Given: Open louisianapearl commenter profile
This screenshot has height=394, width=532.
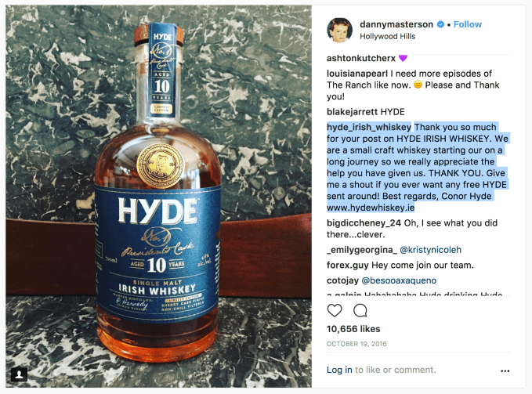Looking at the screenshot, I should 357,74.
